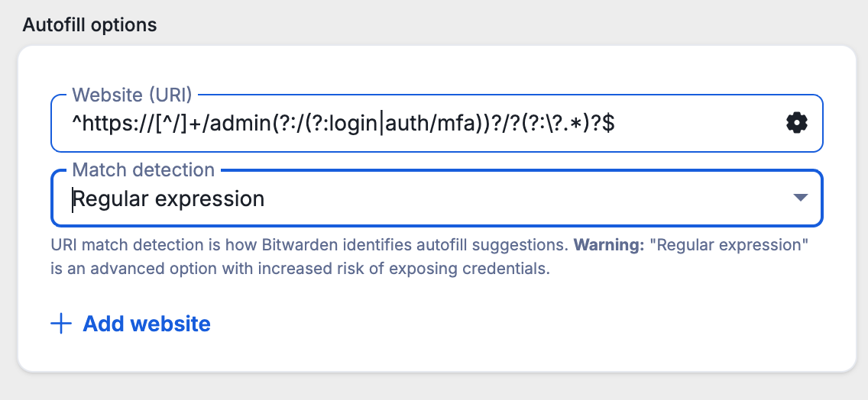Open URI options via the gear icon
Viewport: 868px width, 400px height.
click(796, 122)
